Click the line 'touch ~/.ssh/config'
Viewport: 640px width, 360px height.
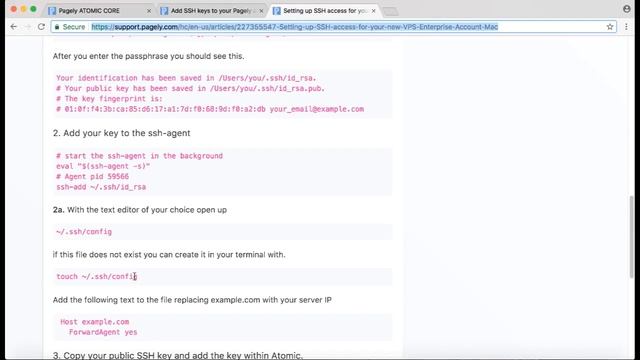click(97, 277)
